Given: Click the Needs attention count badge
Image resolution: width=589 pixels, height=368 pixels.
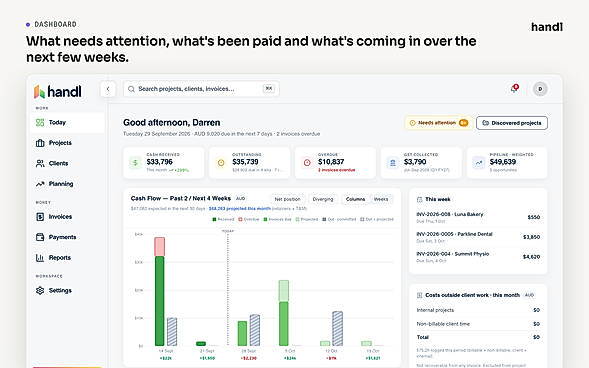Looking at the screenshot, I should pos(464,123).
